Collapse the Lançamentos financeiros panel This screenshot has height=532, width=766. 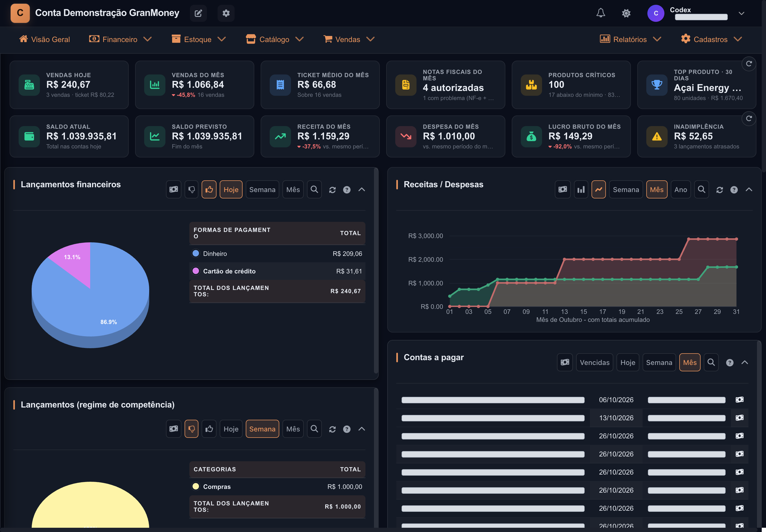point(362,190)
